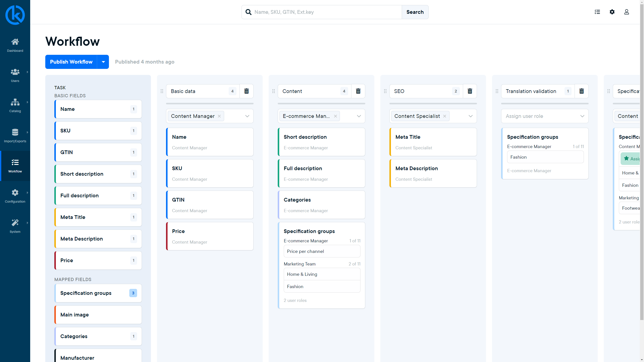The image size is (644, 362).
Task: Remove E-commerce Manager tag from Content
Action: [335, 116]
